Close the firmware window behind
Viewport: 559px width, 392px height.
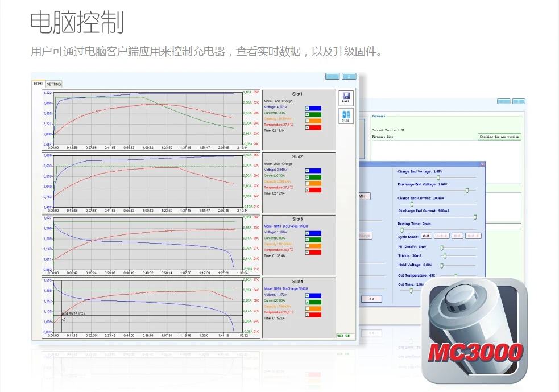[x=519, y=101]
